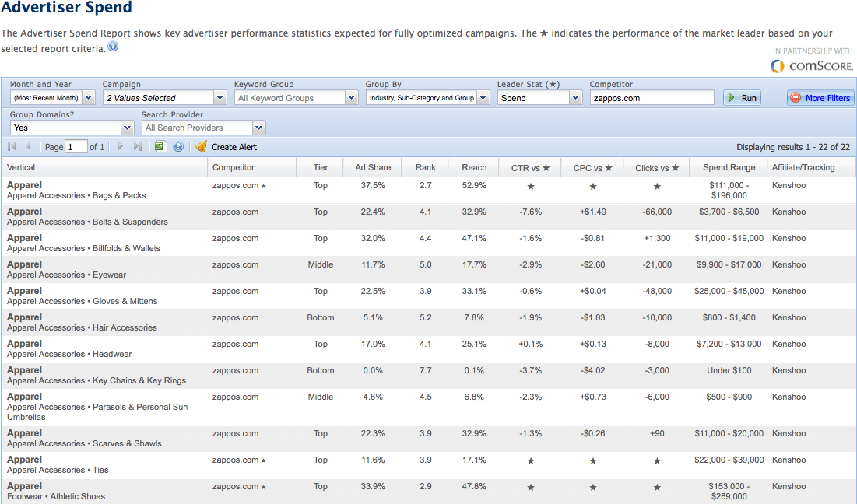The image size is (857, 504).
Task: Select the Bags & Packs row
Action: click(428, 190)
